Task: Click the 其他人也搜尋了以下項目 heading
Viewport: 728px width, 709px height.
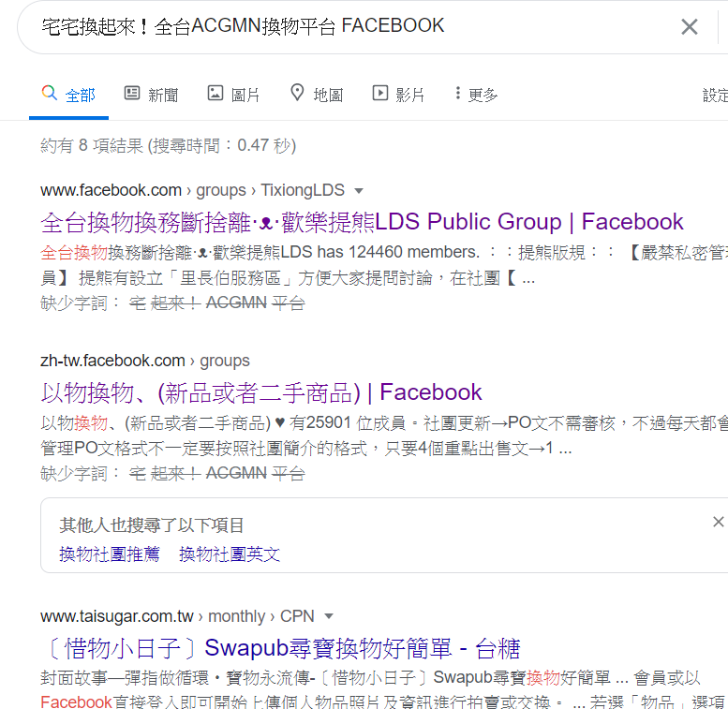Action: click(152, 525)
